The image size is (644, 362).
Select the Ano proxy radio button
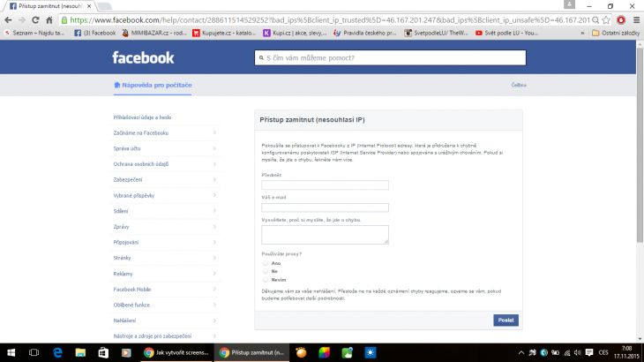tap(266, 263)
